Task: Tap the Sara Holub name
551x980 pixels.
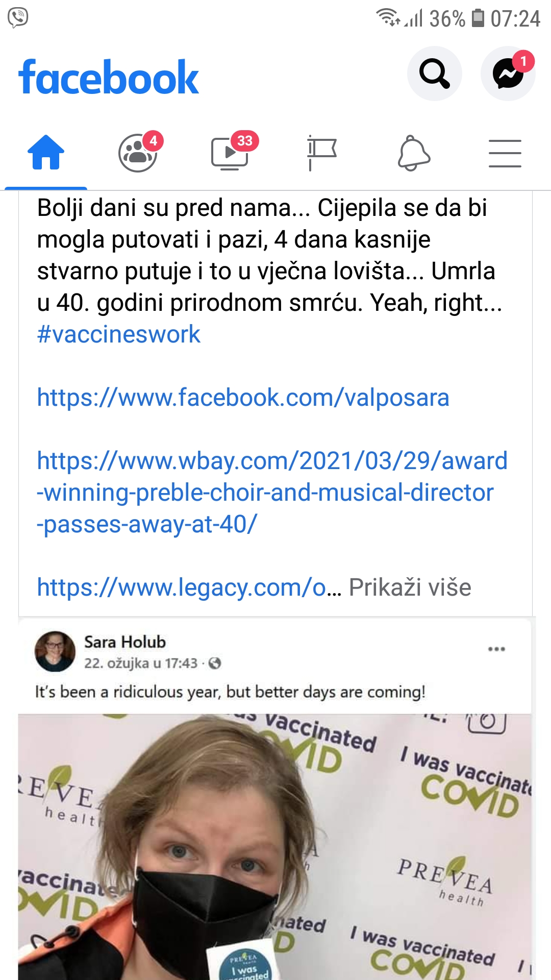Action: [x=125, y=642]
